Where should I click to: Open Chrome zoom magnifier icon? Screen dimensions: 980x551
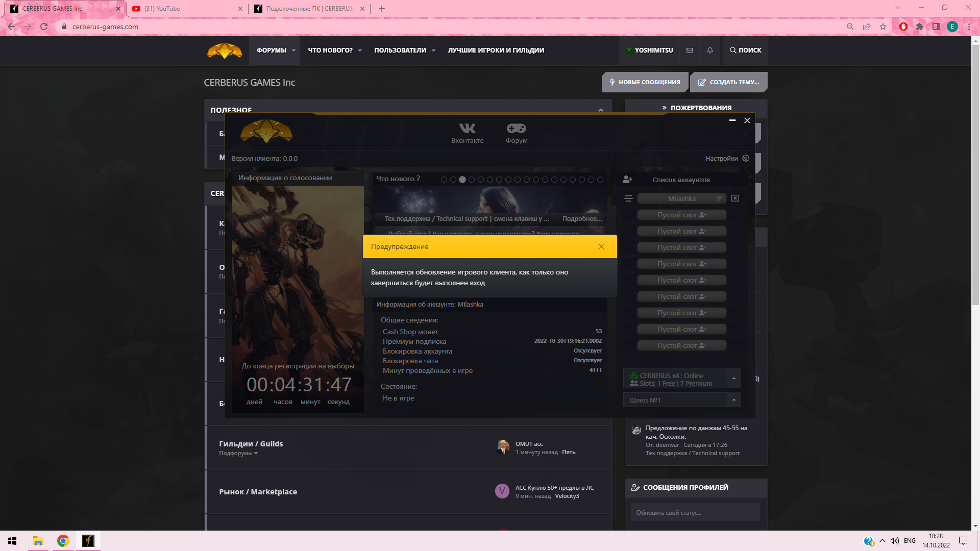[850, 27]
